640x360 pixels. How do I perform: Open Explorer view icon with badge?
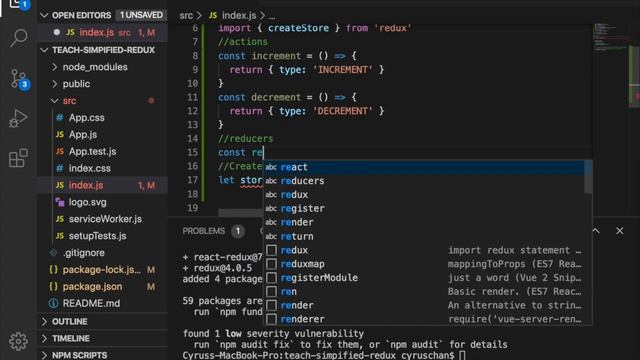tap(18, 5)
